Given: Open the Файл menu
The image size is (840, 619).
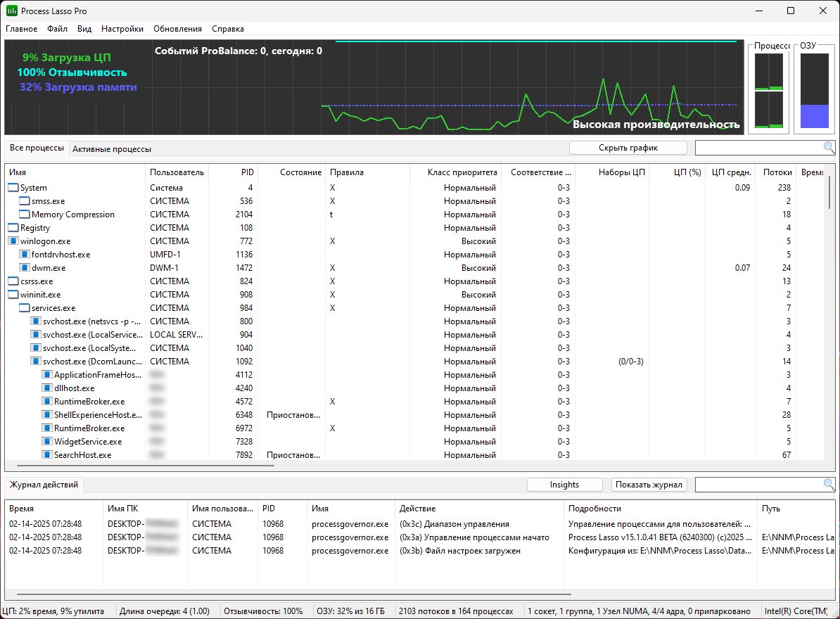Looking at the screenshot, I should pos(57,29).
